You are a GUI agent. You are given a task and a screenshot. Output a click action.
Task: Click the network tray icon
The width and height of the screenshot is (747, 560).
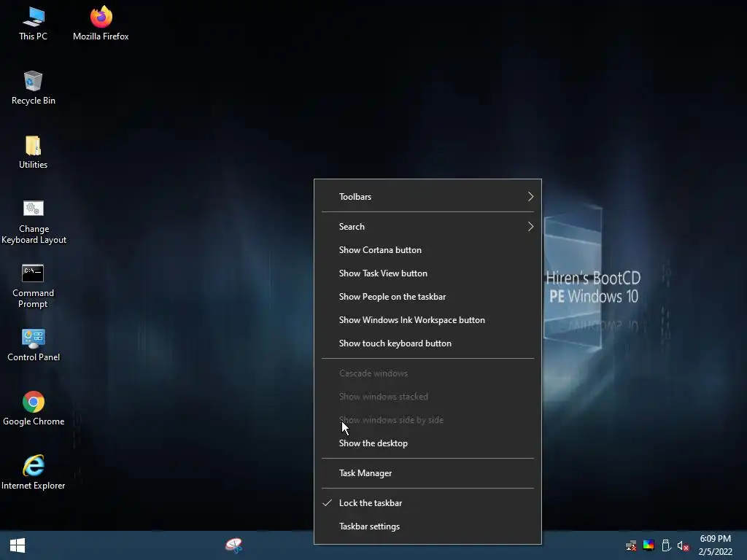(x=631, y=545)
